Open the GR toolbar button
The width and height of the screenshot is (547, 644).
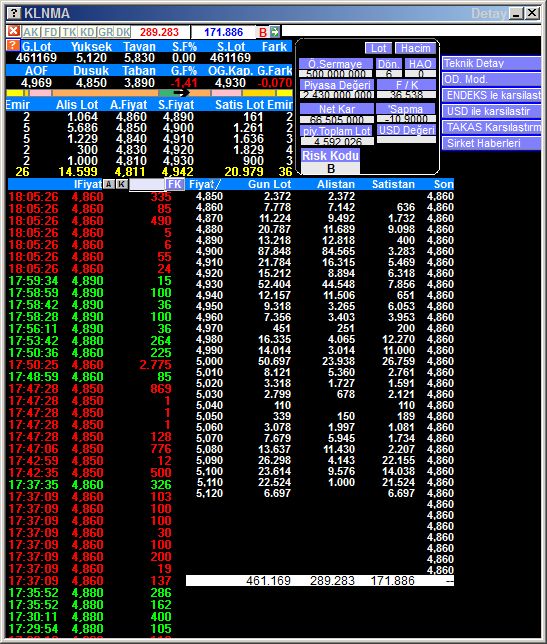point(106,32)
